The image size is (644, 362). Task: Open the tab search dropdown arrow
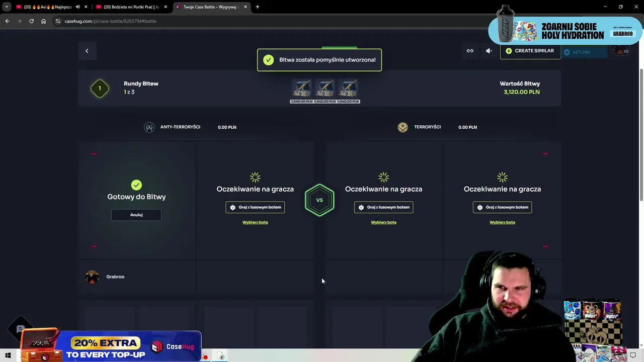pos(6,7)
